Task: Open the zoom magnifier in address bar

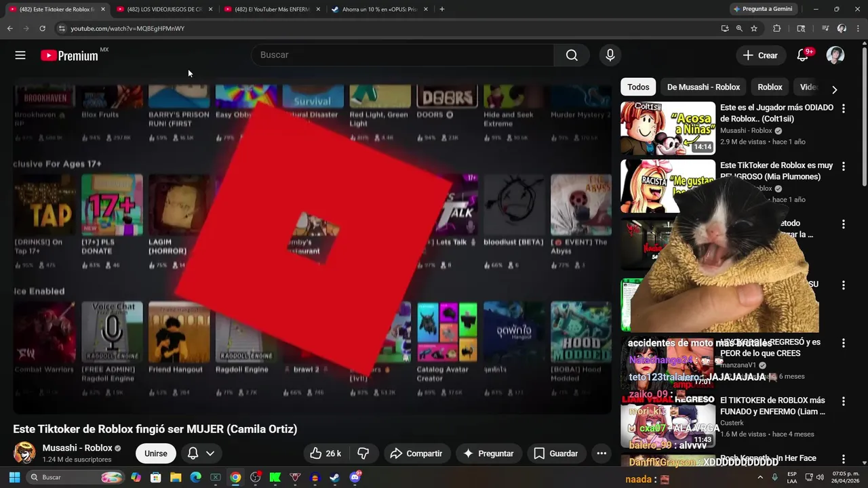Action: click(739, 28)
